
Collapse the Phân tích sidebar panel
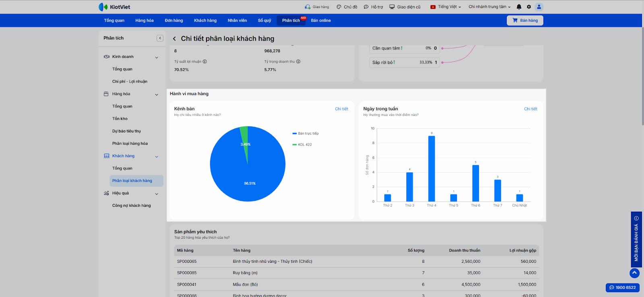click(x=160, y=38)
